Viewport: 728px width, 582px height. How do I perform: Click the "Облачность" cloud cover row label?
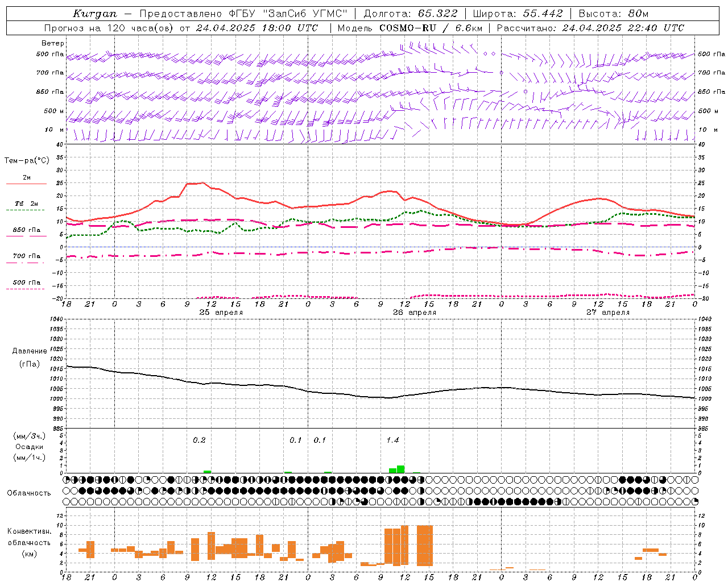point(29,493)
